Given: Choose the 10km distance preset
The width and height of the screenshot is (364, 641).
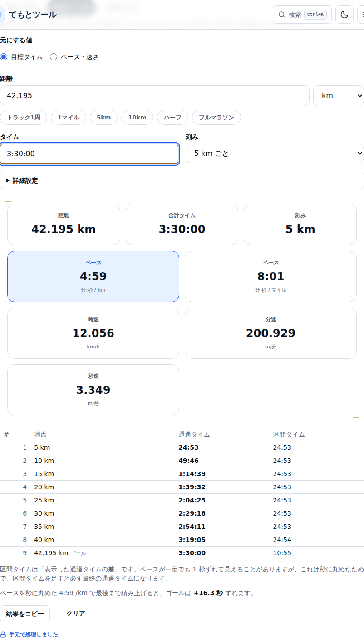Looking at the screenshot, I should (x=138, y=118).
